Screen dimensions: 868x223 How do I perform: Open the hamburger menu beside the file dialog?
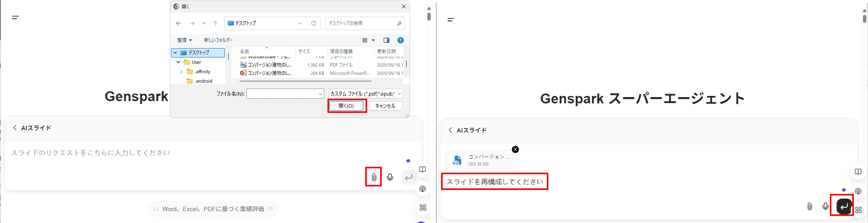pyautogui.click(x=15, y=17)
